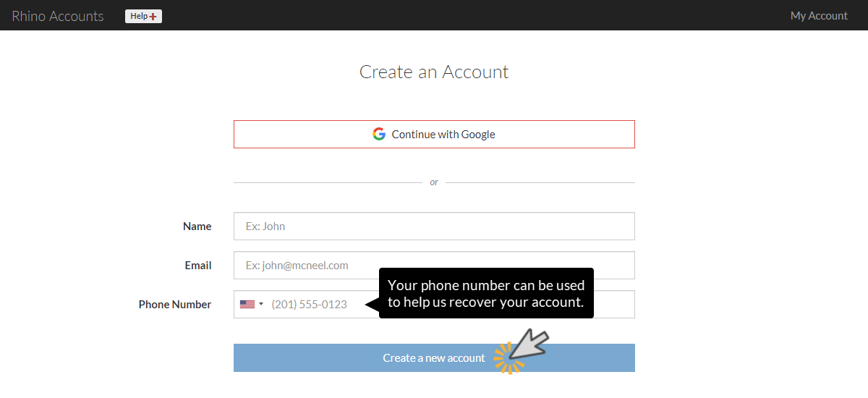Image resolution: width=868 pixels, height=398 pixels.
Task: Click the Name field label
Action: pyautogui.click(x=197, y=226)
